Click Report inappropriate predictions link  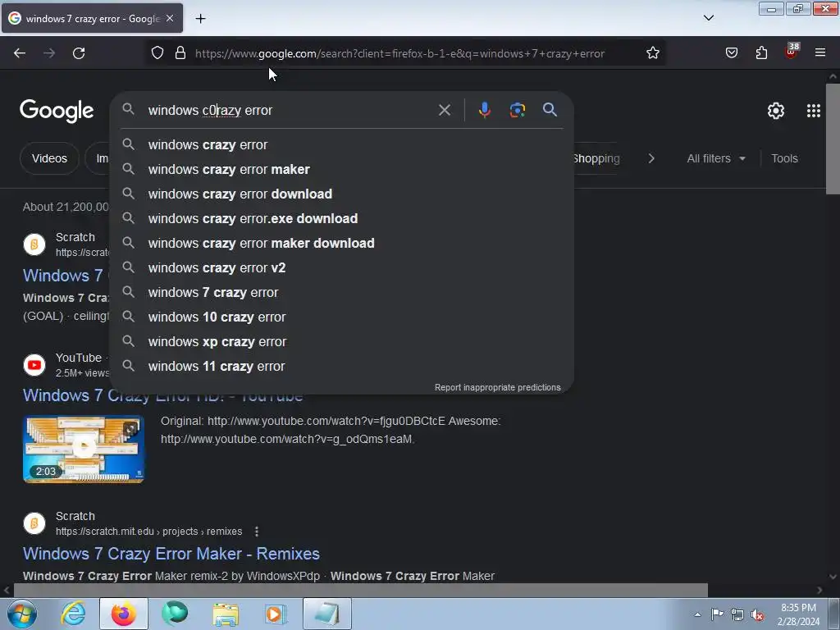click(498, 387)
